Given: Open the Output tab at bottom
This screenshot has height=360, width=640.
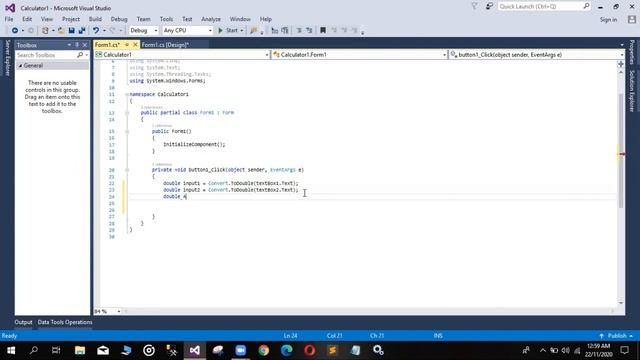Looking at the screenshot, I should click(x=23, y=322).
